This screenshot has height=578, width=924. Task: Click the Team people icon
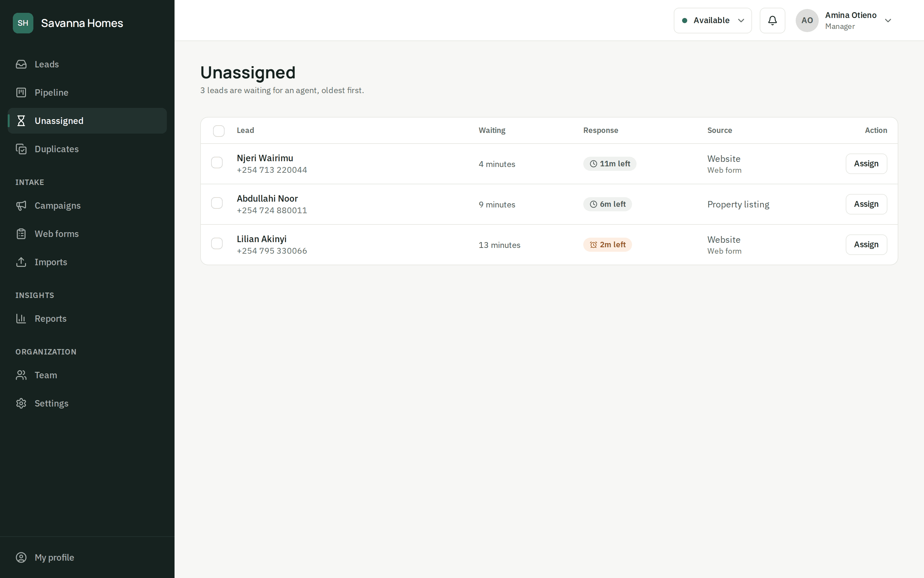[21, 375]
